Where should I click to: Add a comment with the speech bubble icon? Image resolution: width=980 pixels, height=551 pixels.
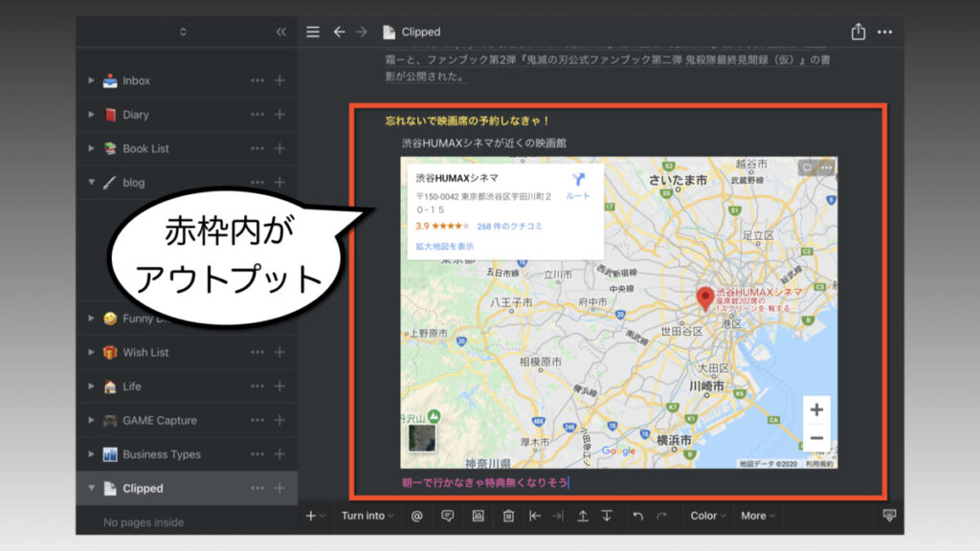[x=448, y=516]
